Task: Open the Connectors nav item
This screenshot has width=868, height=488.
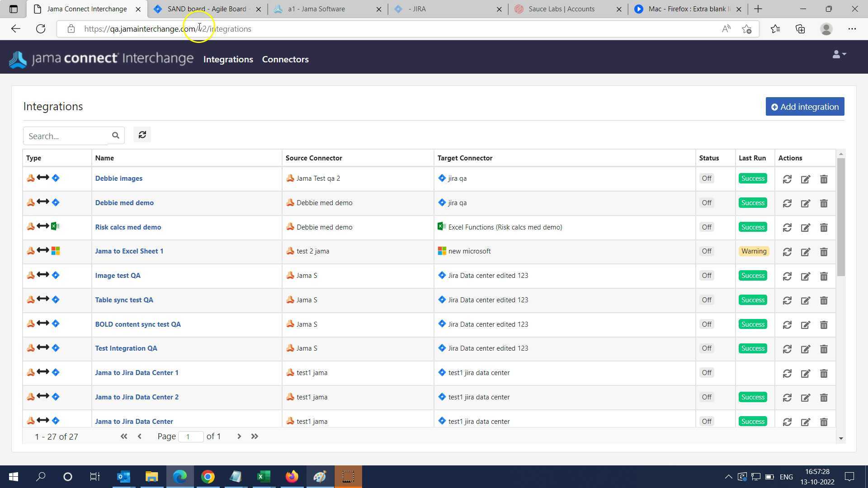Action: (x=285, y=59)
